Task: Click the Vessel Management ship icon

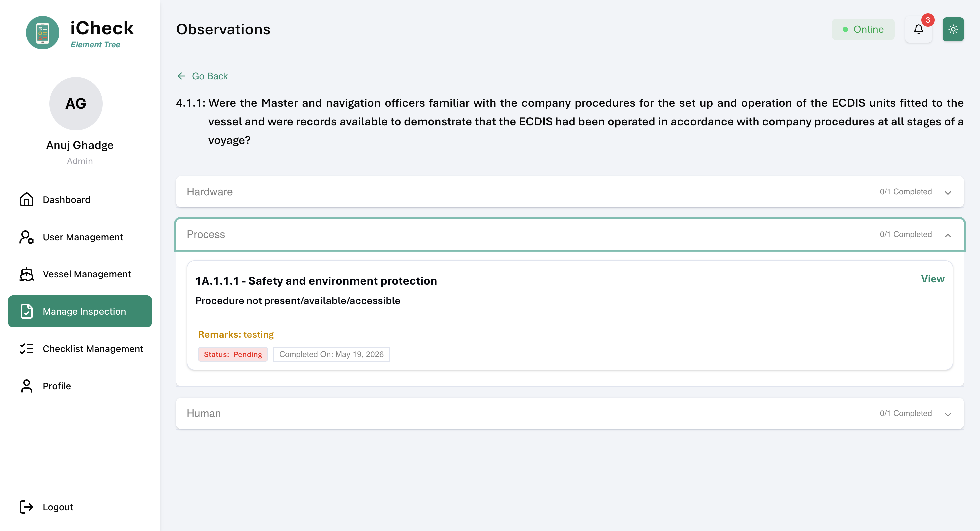Action: 27,274
